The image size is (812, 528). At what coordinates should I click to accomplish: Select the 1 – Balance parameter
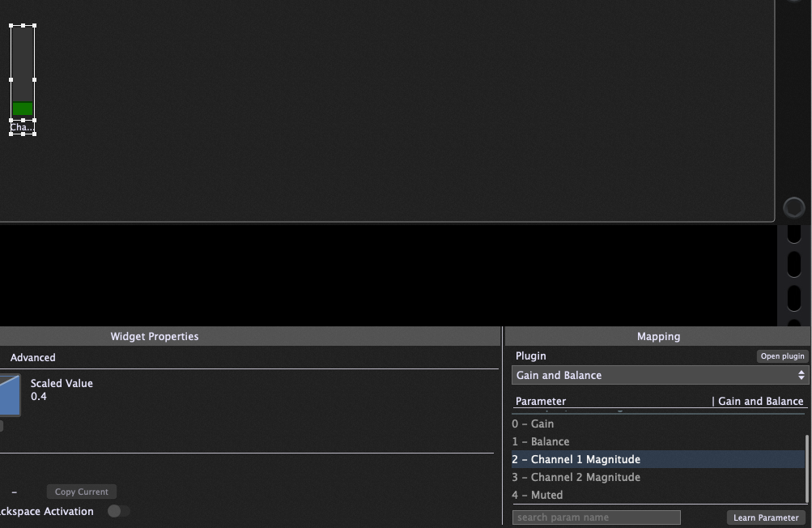(x=541, y=441)
